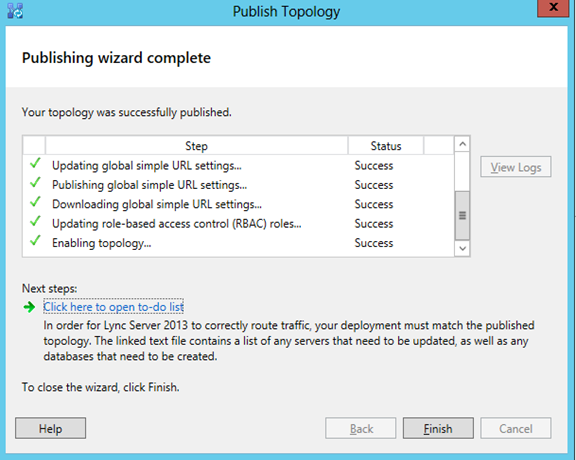This screenshot has height=460, width=576.
Task: Click Success status of Updating RBAC roles
Action: point(374,223)
